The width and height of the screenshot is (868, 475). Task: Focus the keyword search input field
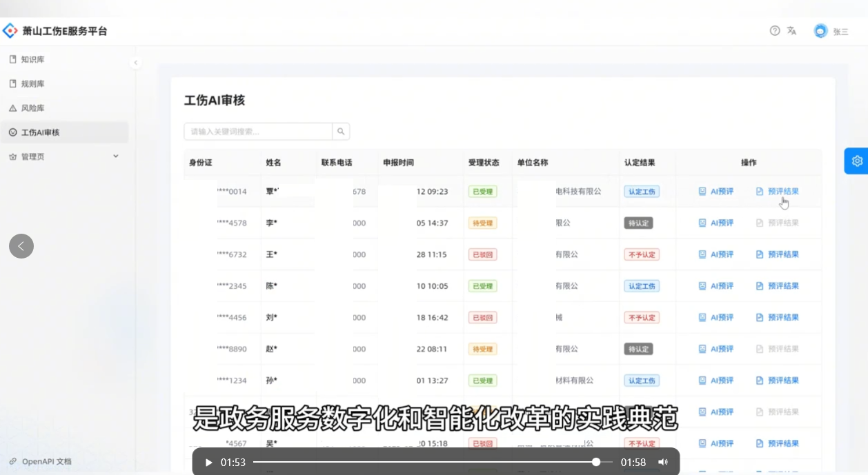coord(258,132)
